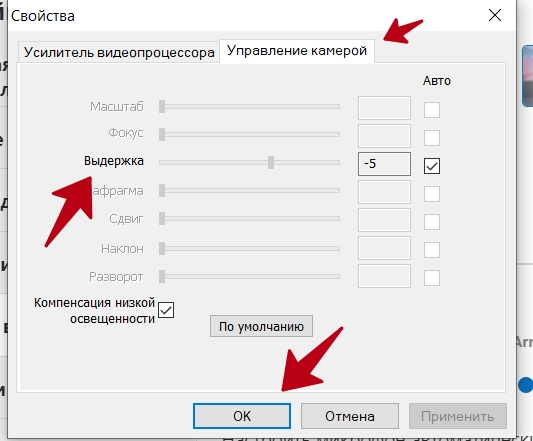Image resolution: width=533 pixels, height=441 pixels.
Task: Click the Сдвиг slider track
Action: pyautogui.click(x=250, y=218)
